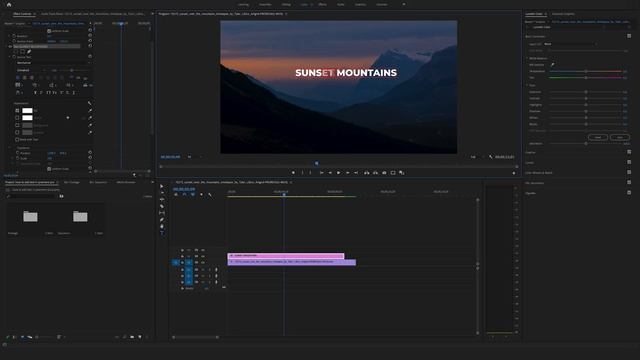Select the Selection tool in timeline toolbar
The image size is (640, 360).
click(x=162, y=186)
